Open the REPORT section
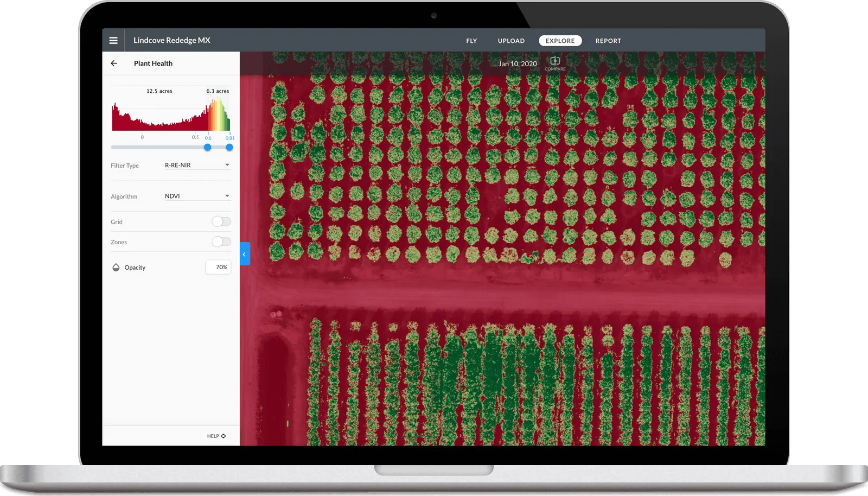 (608, 41)
